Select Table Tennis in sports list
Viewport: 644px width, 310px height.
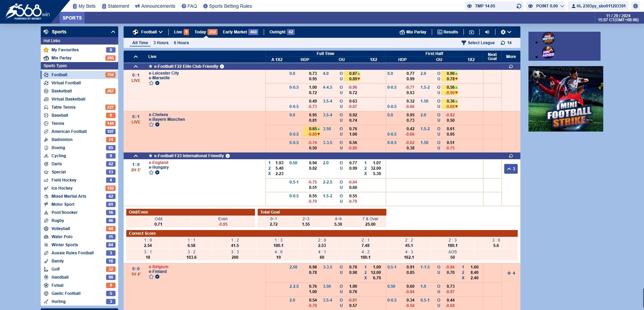(x=79, y=107)
